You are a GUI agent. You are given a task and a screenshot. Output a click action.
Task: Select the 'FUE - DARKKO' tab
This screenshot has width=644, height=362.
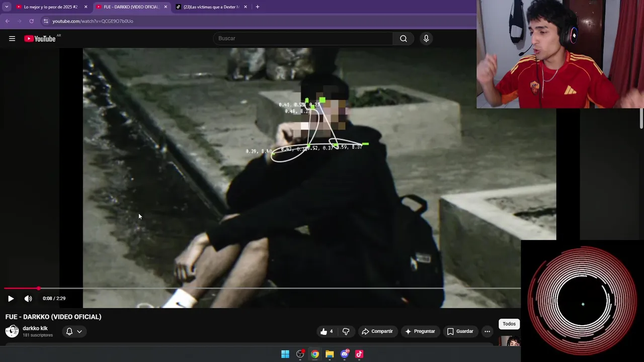pos(131,7)
